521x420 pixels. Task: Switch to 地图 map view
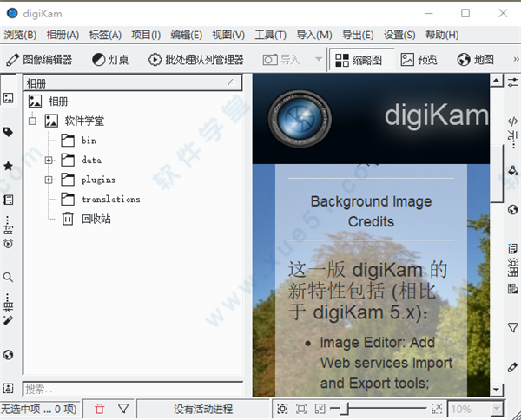476,60
